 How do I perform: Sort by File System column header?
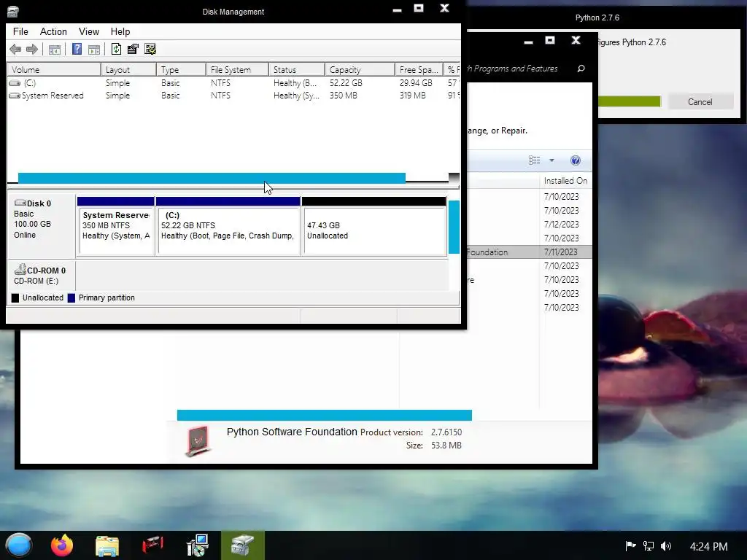click(237, 69)
